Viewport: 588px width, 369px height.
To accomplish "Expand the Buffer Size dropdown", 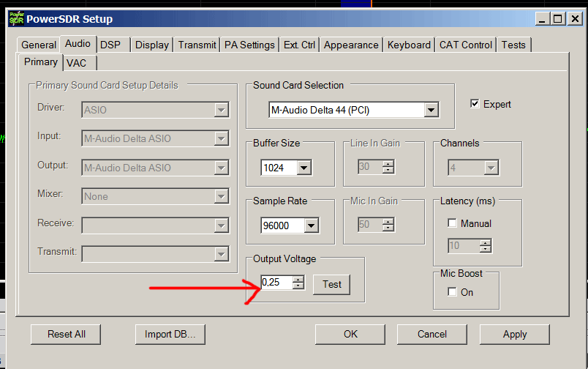I will (304, 168).
